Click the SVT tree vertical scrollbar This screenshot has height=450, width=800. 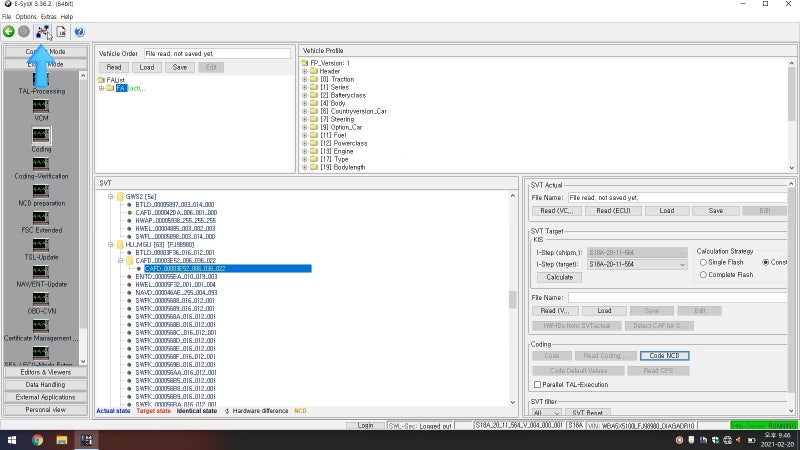pyautogui.click(x=513, y=299)
